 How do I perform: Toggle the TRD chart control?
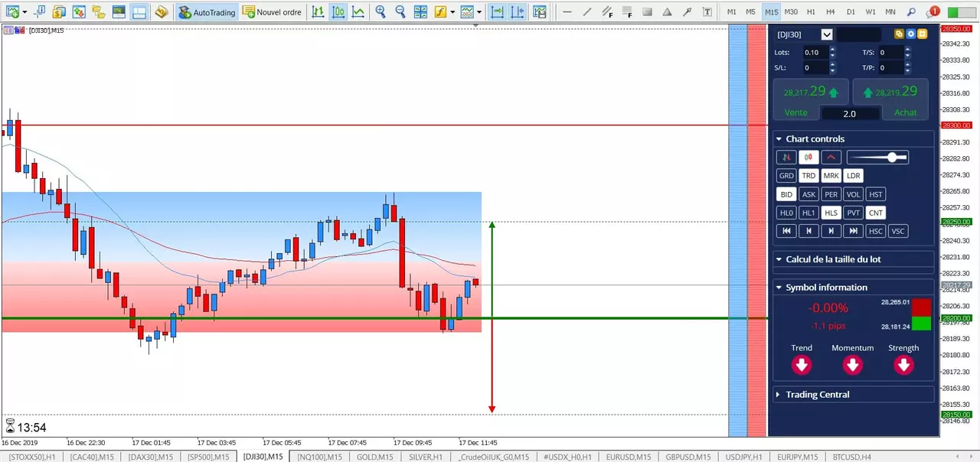coord(808,176)
